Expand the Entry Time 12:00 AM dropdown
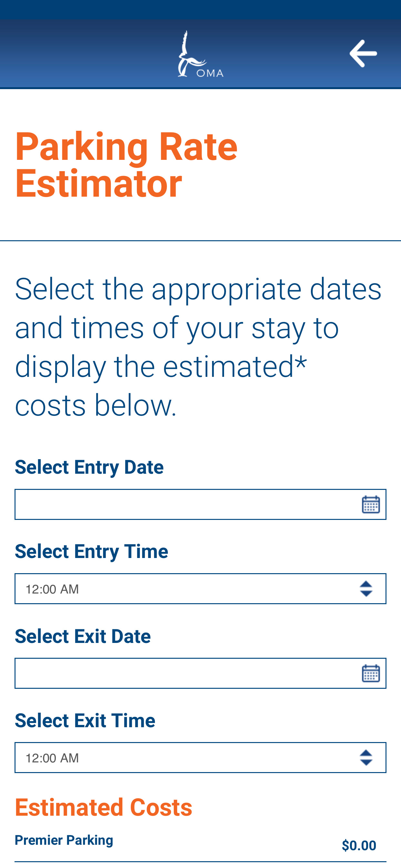 click(x=200, y=589)
